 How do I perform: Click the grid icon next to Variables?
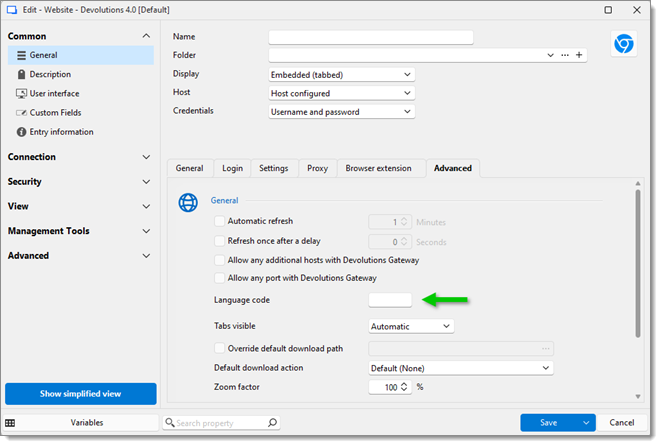click(x=10, y=423)
